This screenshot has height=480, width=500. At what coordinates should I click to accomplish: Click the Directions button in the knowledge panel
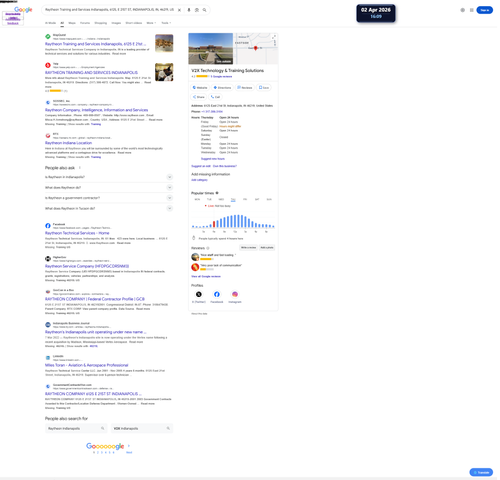click(222, 88)
